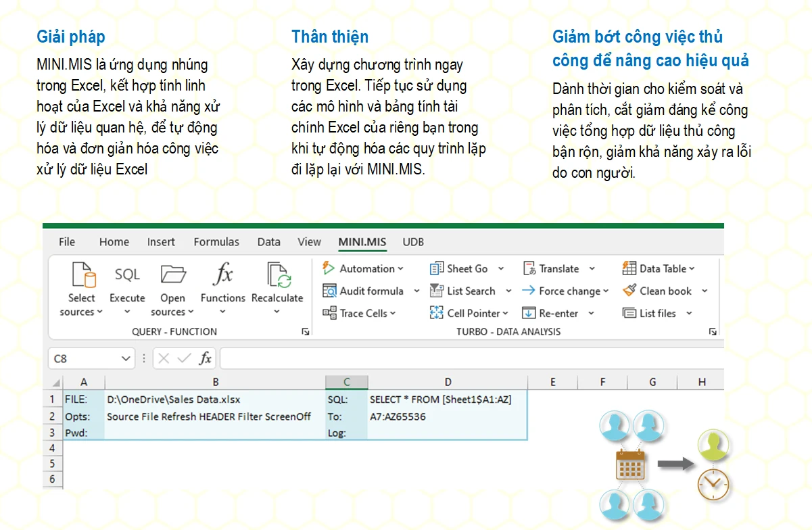Click cell with SELECT * FROM query

coord(448,400)
